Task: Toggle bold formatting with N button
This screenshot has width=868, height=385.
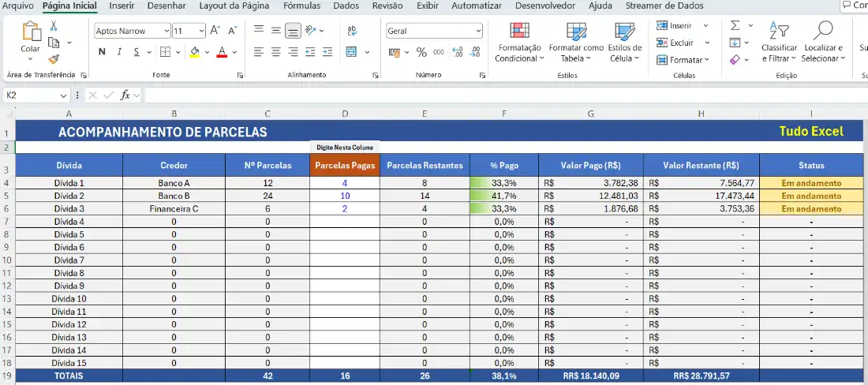Action: (x=102, y=52)
